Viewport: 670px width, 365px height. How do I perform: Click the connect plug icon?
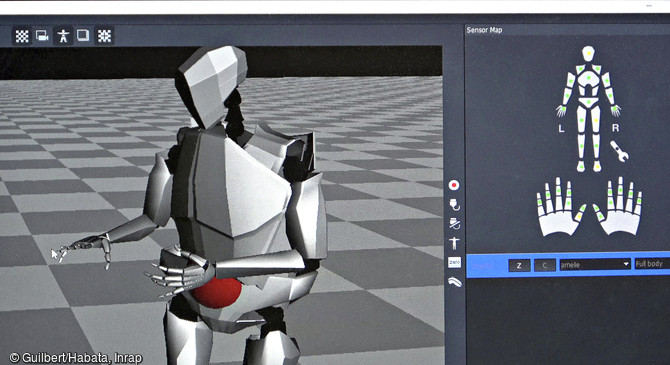(x=454, y=205)
